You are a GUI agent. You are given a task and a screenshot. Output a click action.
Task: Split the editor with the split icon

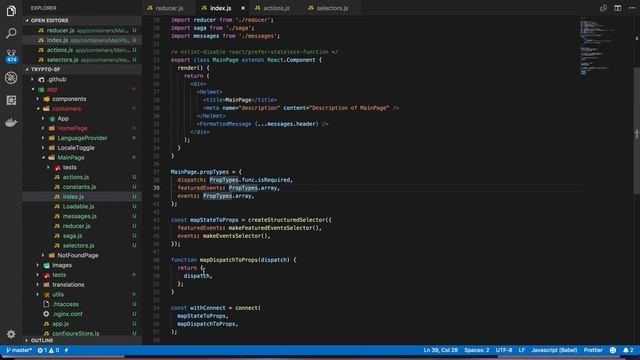(618, 8)
